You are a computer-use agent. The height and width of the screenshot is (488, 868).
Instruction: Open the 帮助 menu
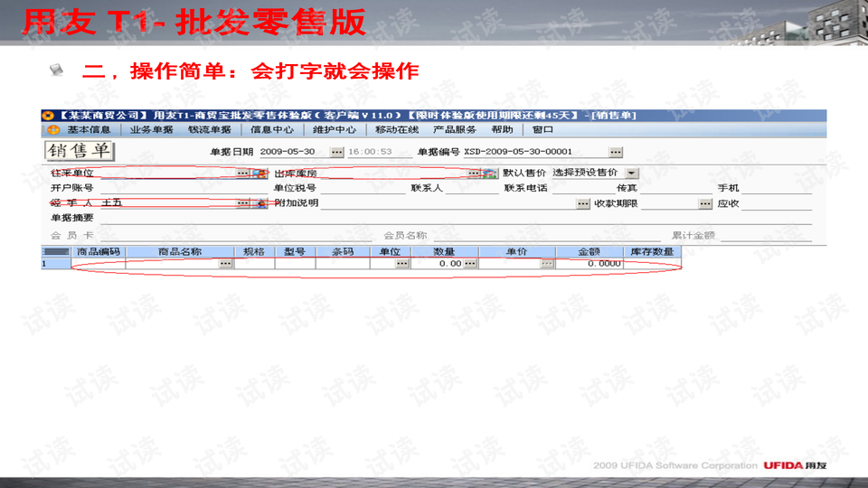[502, 130]
